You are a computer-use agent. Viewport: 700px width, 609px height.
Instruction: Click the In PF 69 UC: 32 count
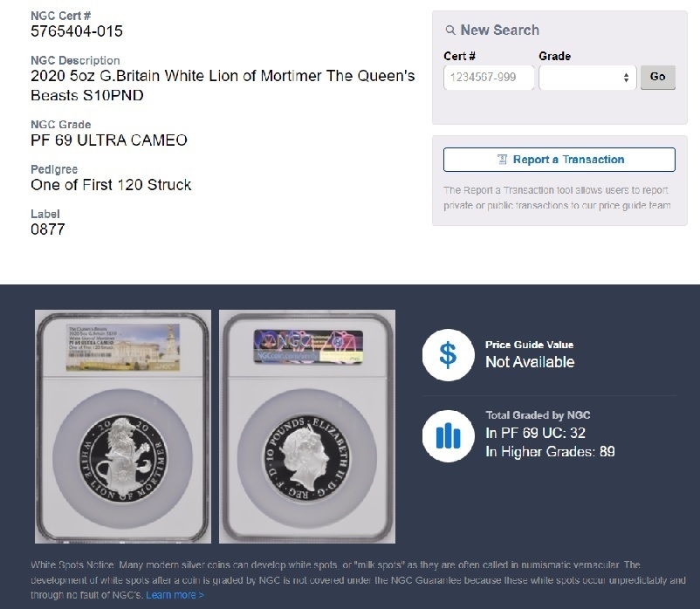click(x=535, y=433)
